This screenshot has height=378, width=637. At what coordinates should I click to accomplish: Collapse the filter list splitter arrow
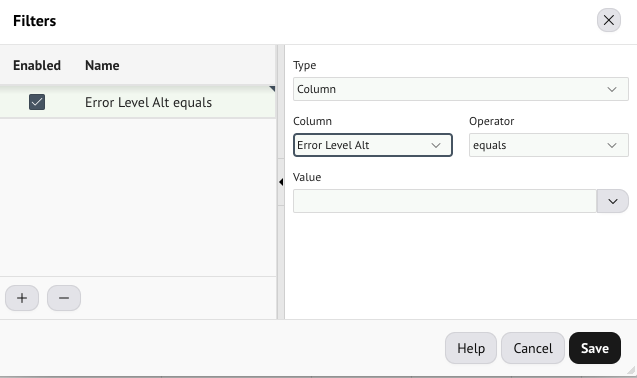tap(281, 182)
